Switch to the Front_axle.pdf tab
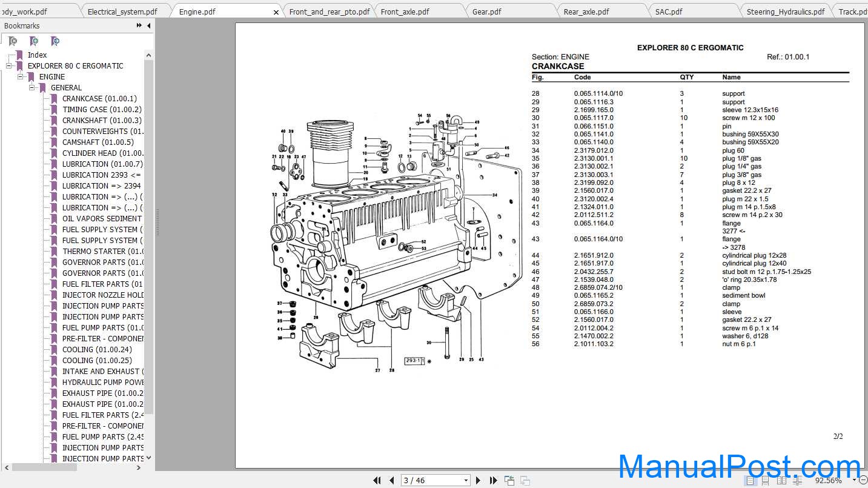The width and height of the screenshot is (868, 488). click(405, 12)
